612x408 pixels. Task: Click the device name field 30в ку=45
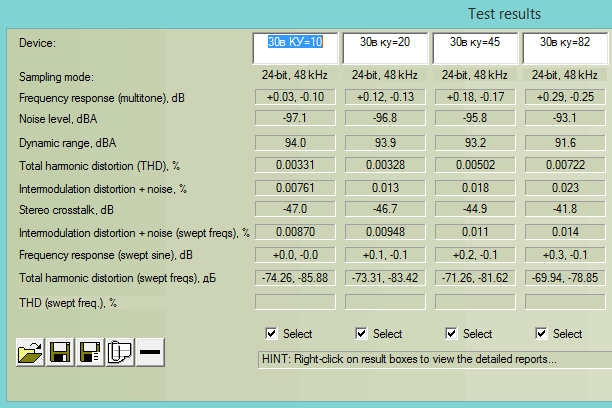point(475,48)
